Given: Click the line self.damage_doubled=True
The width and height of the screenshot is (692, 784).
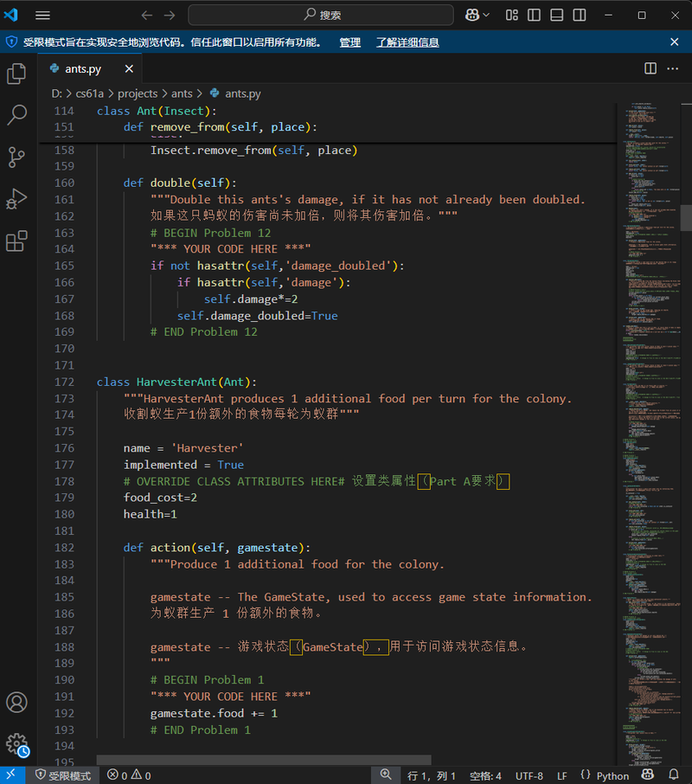Looking at the screenshot, I should pos(257,316).
